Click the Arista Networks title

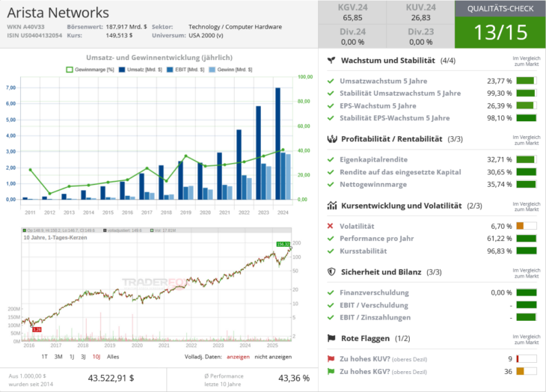[x=58, y=13]
